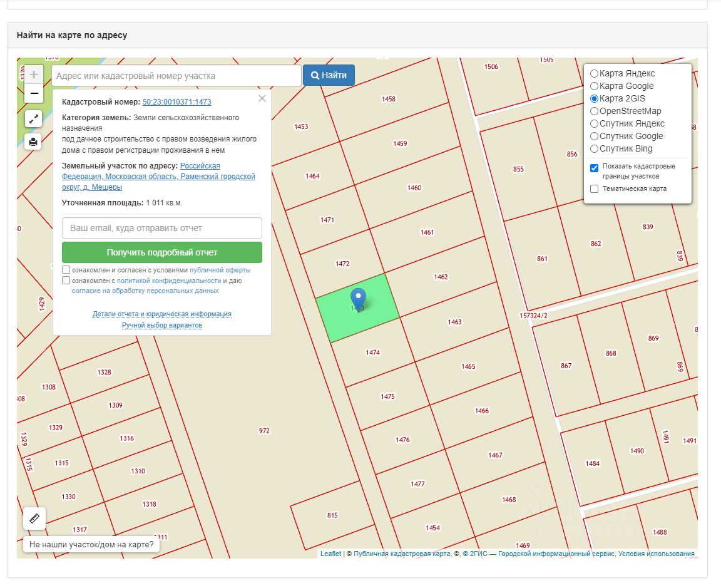The image size is (721, 588).
Task: Click parcel labeled 1459
Action: pyautogui.click(x=400, y=143)
